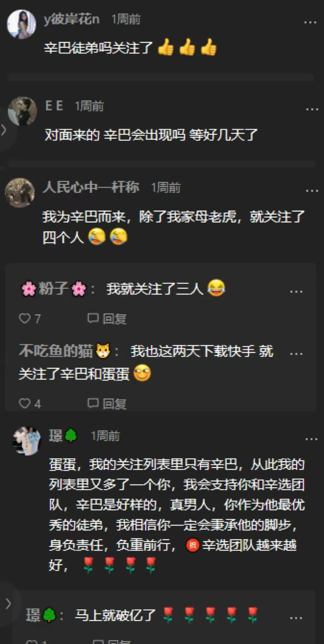Open more options on 璟 main comment
The width and height of the screenshot is (324, 644).
pyautogui.click(x=311, y=439)
